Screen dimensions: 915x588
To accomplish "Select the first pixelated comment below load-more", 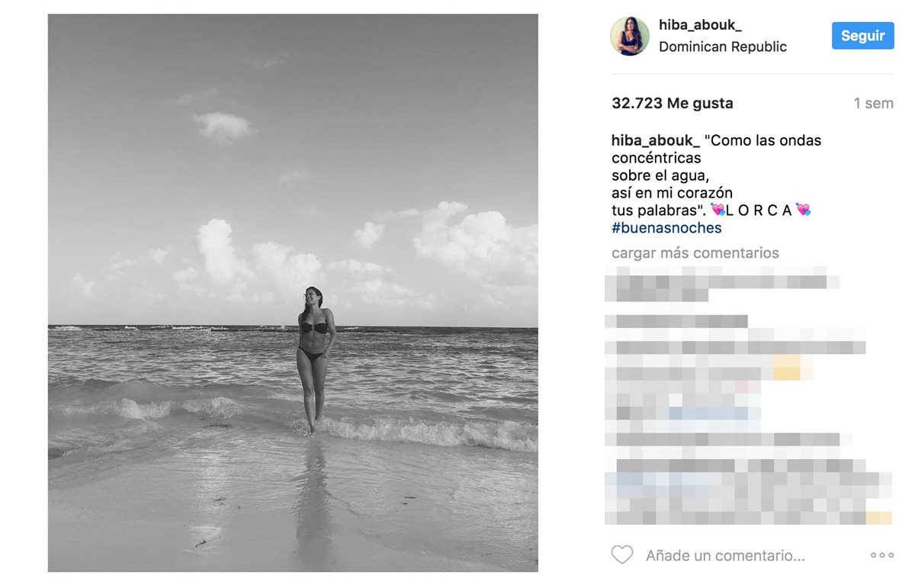I will [x=721, y=283].
